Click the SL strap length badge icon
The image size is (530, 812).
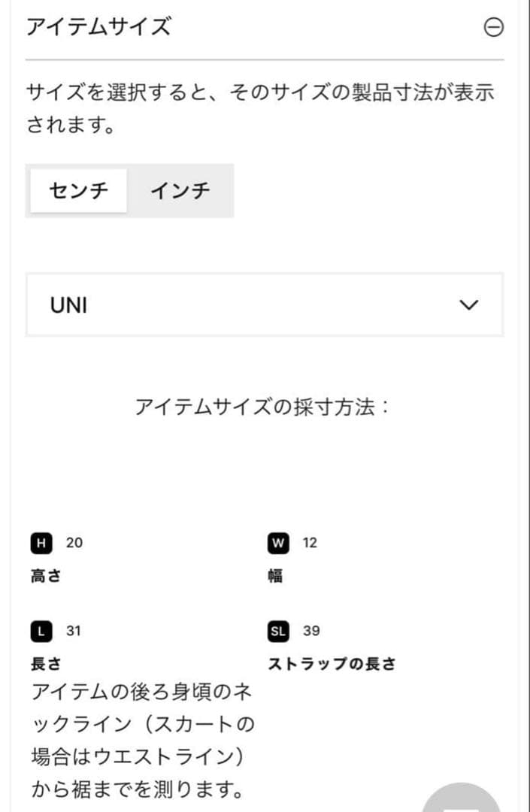[278, 632]
